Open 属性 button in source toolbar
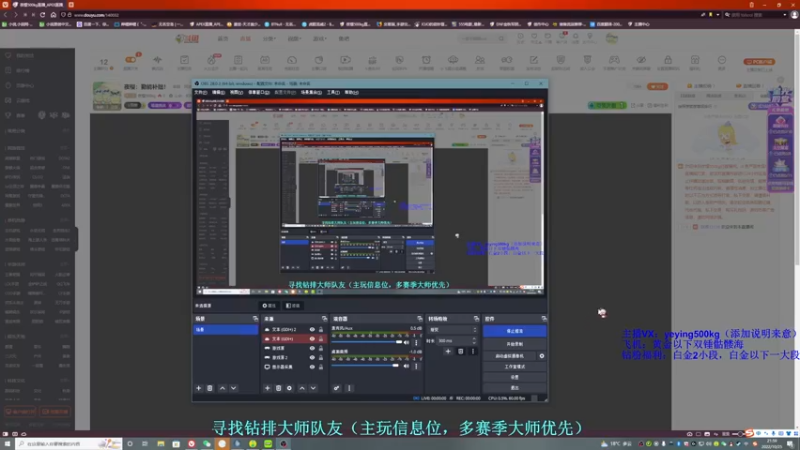 [269, 306]
